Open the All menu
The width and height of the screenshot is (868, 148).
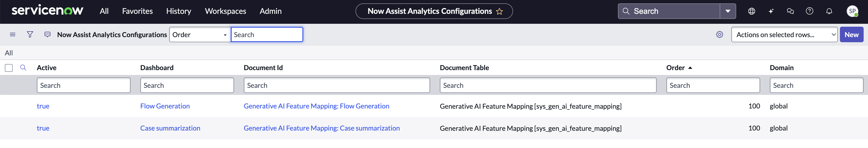[104, 11]
